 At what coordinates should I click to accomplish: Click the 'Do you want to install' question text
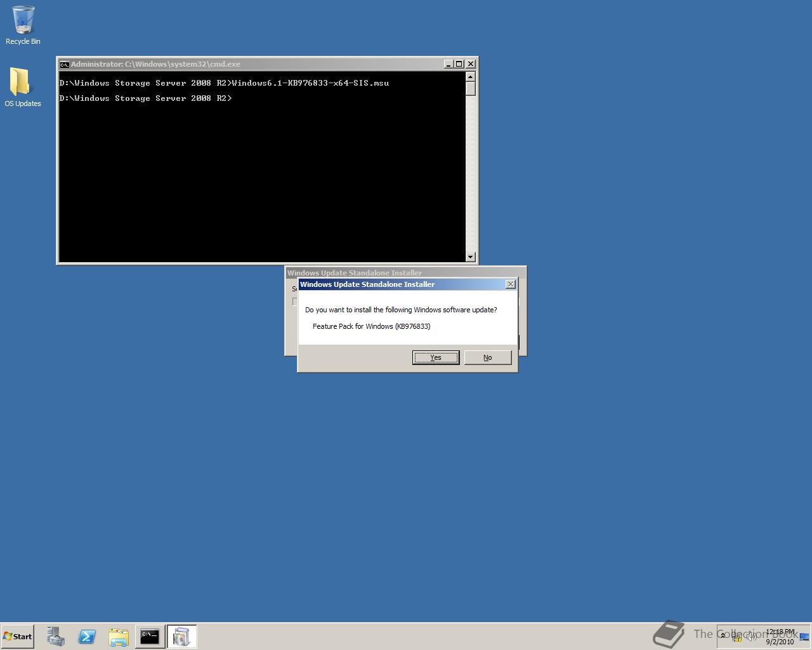tap(401, 310)
